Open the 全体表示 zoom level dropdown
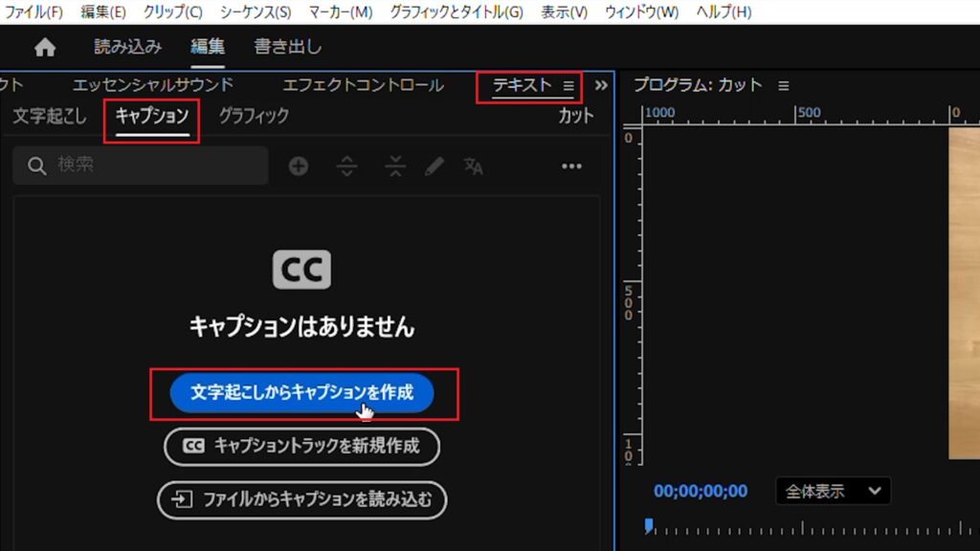 (830, 491)
